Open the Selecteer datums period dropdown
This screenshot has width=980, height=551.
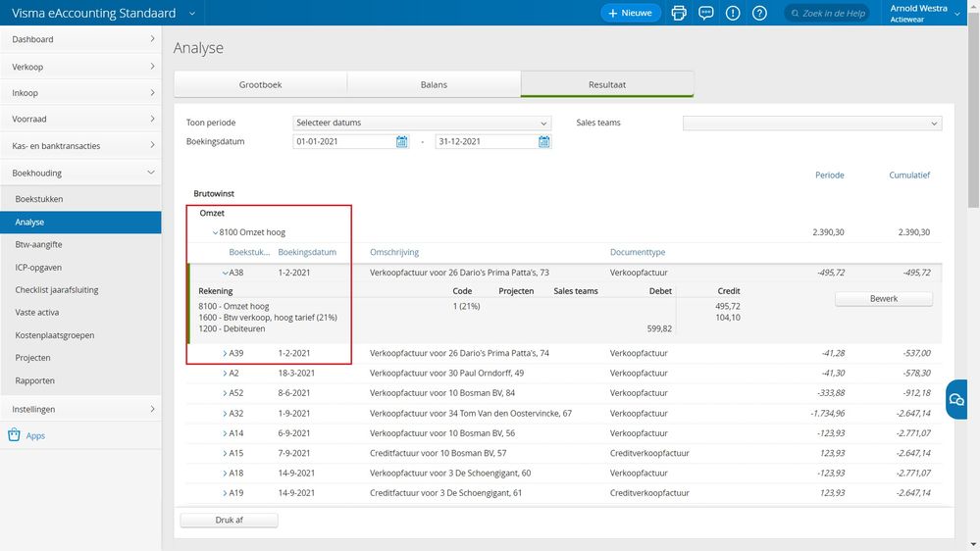(x=422, y=123)
